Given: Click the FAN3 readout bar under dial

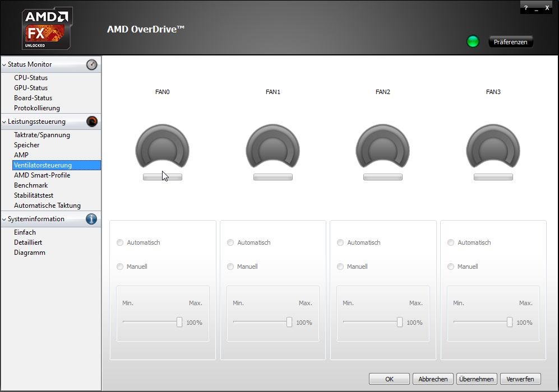Looking at the screenshot, I should click(x=493, y=177).
